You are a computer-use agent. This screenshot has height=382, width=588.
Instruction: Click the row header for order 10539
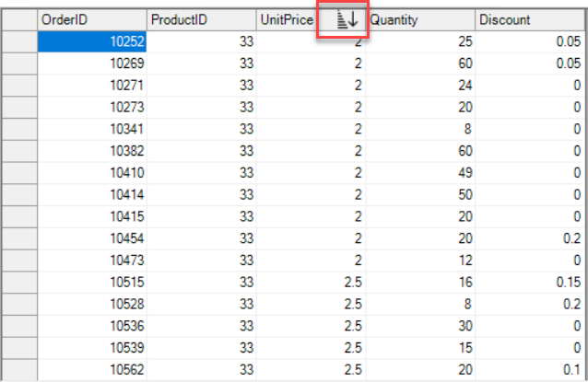click(18, 347)
